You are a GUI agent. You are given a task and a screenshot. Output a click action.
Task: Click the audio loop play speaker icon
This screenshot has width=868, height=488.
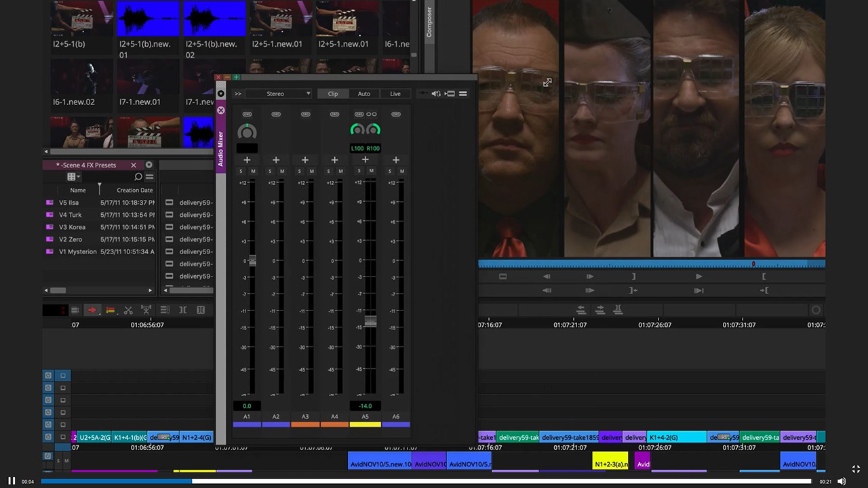coord(436,94)
